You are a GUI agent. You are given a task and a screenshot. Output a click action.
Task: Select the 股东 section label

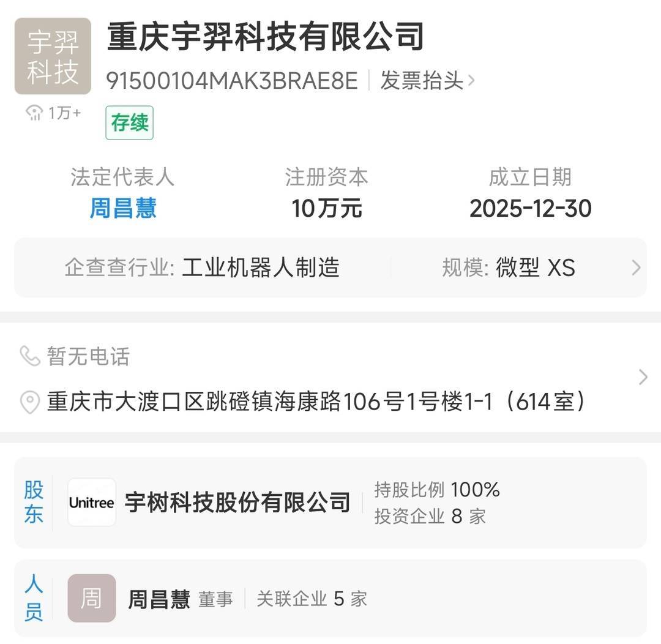pos(34,502)
